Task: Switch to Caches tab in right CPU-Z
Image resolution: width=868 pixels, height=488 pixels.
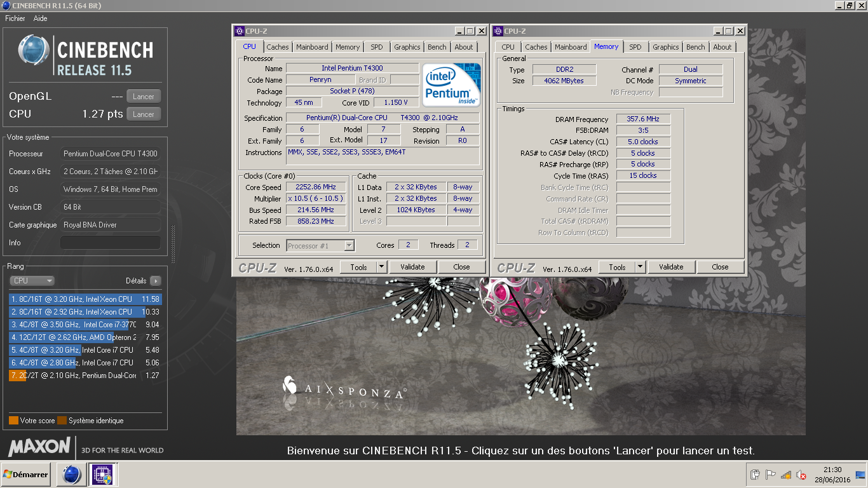Action: click(x=536, y=47)
